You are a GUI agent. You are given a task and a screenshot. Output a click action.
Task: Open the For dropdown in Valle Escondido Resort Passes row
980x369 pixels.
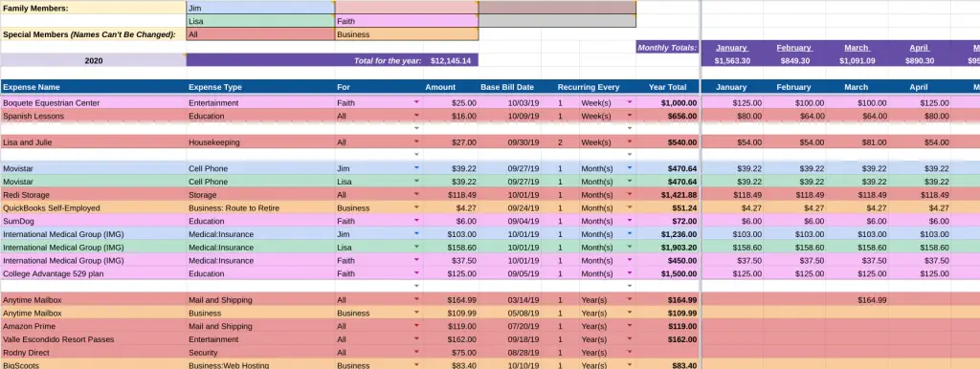[x=417, y=338]
